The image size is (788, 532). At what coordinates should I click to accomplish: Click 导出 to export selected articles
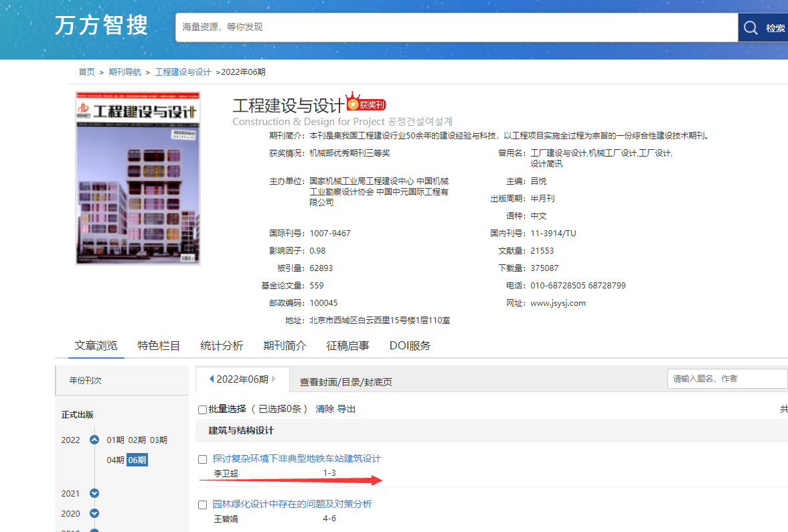(x=346, y=409)
